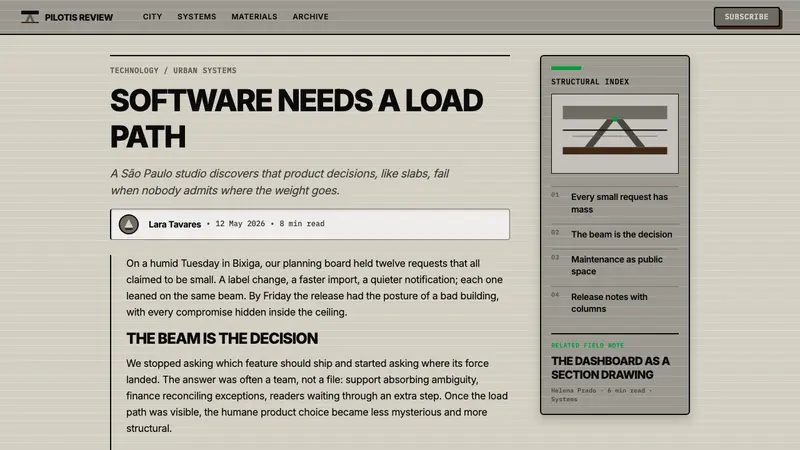The height and width of the screenshot is (450, 800).
Task: Click The Beam Is the Decision heading
Action: (x=222, y=338)
